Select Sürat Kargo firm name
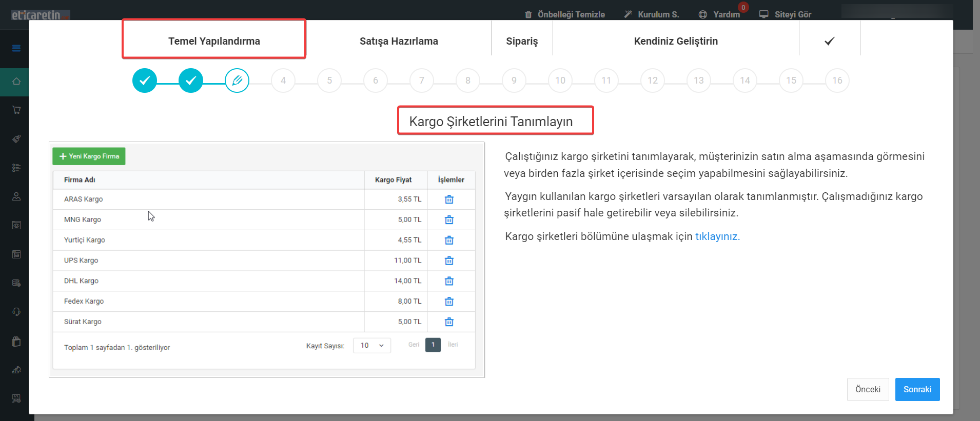 pyautogui.click(x=83, y=322)
